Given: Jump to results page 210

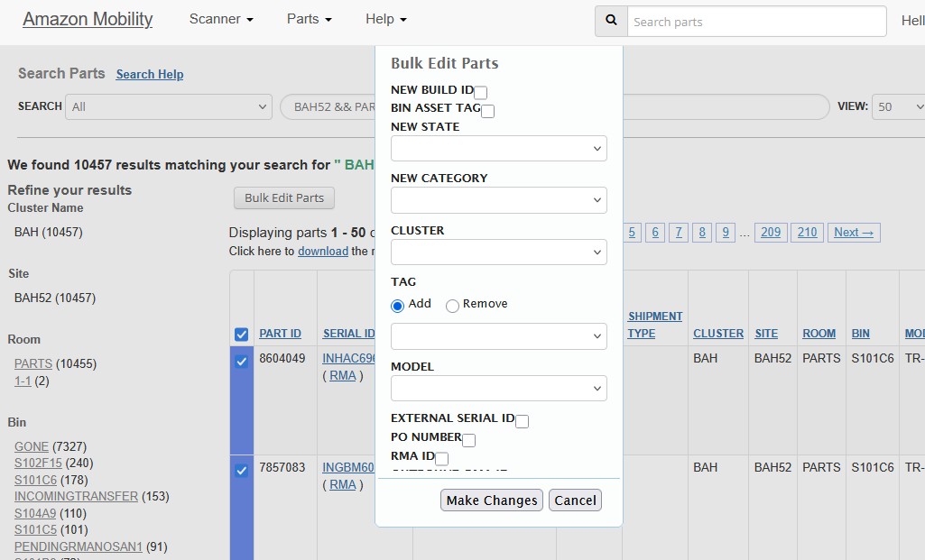Looking at the screenshot, I should 806,232.
